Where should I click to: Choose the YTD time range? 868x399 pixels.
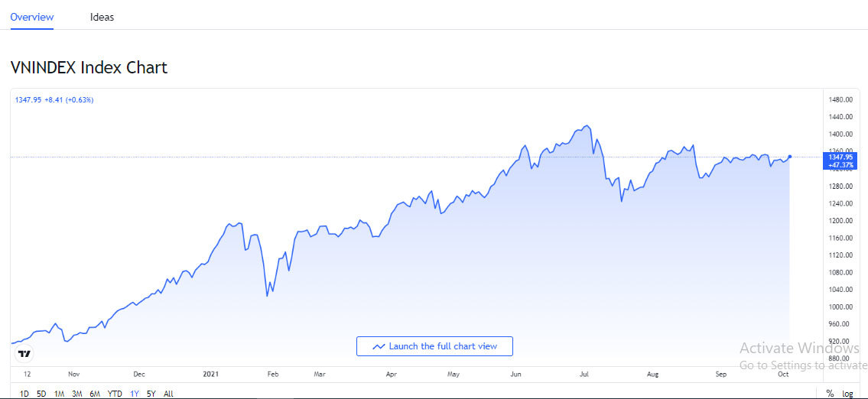click(115, 394)
